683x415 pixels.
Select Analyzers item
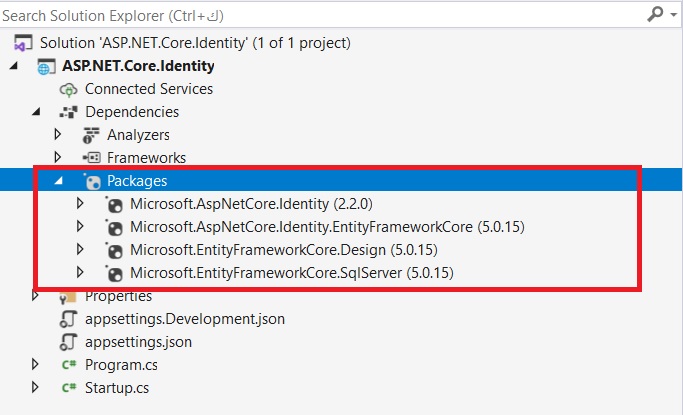point(138,135)
